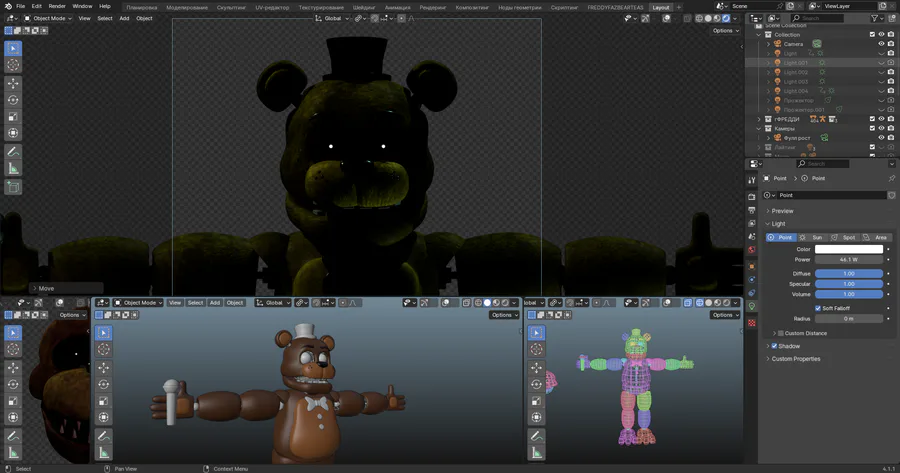This screenshot has height=473, width=900.
Task: Toggle viewport visibility of Camera
Action: pos(882,44)
